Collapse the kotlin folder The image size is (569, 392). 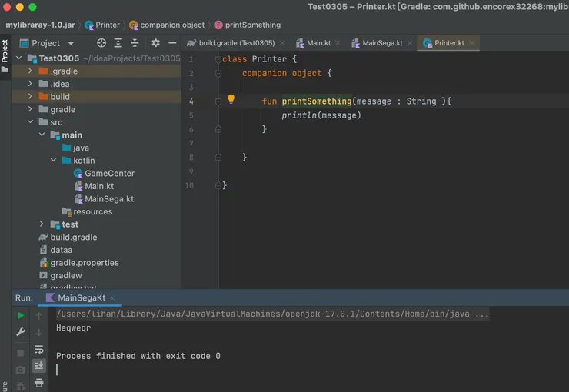[54, 161]
